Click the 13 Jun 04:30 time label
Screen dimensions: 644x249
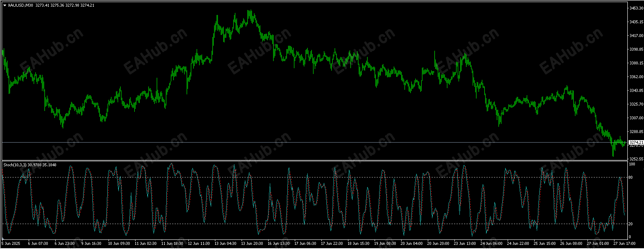[x=225, y=244]
